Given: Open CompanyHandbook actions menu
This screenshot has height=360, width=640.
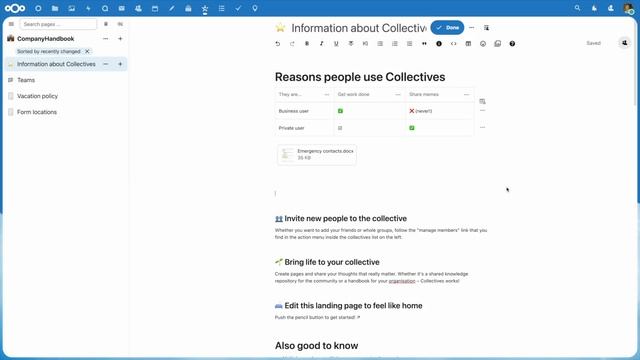Looking at the screenshot, I should pos(106,39).
